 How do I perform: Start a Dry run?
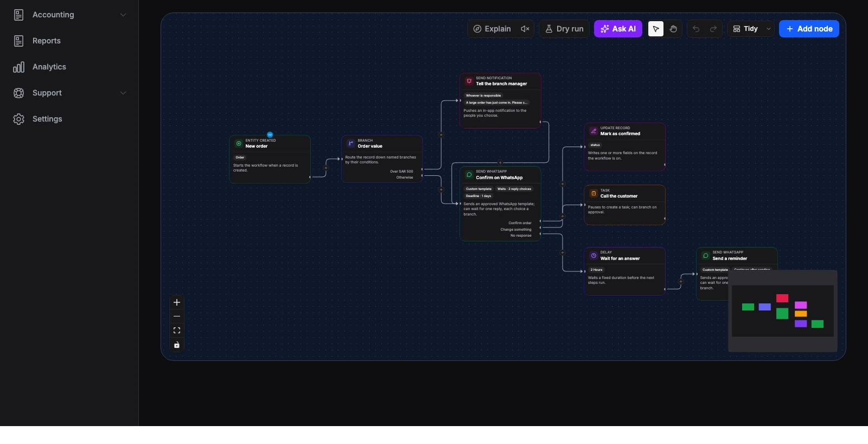click(x=564, y=29)
